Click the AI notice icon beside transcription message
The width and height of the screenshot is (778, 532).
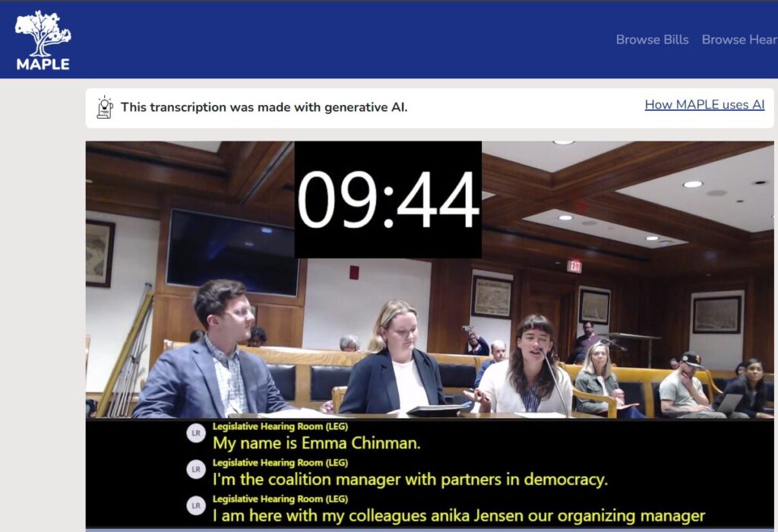tap(105, 107)
